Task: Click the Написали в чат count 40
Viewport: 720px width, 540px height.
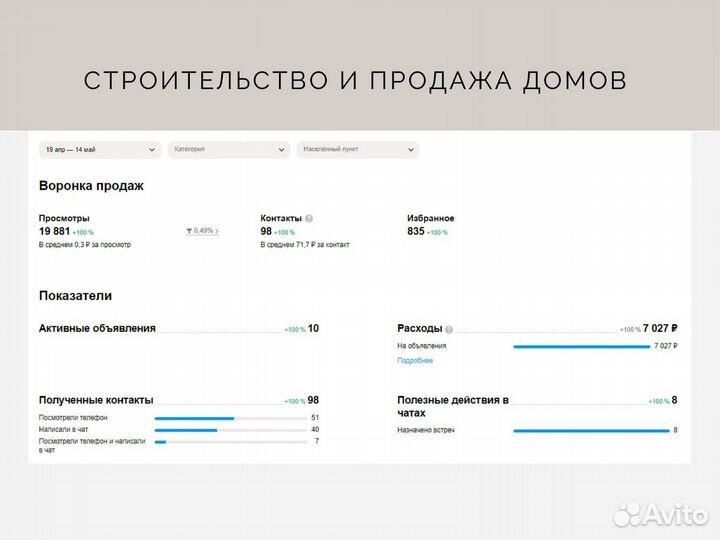Action: click(315, 430)
